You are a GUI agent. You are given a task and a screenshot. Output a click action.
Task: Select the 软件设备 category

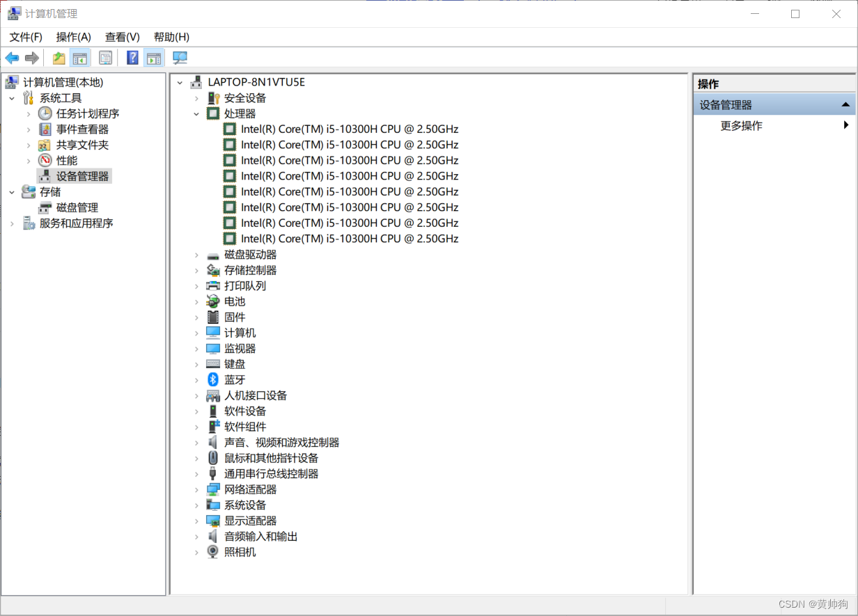point(245,411)
